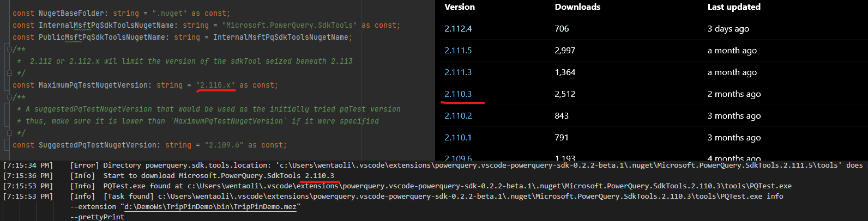This screenshot has width=868, height=221.
Task: Click the Last updated column header
Action: 734,7
